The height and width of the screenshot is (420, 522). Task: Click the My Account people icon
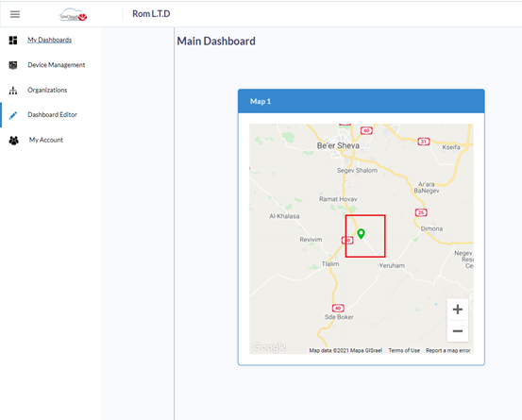(13, 141)
